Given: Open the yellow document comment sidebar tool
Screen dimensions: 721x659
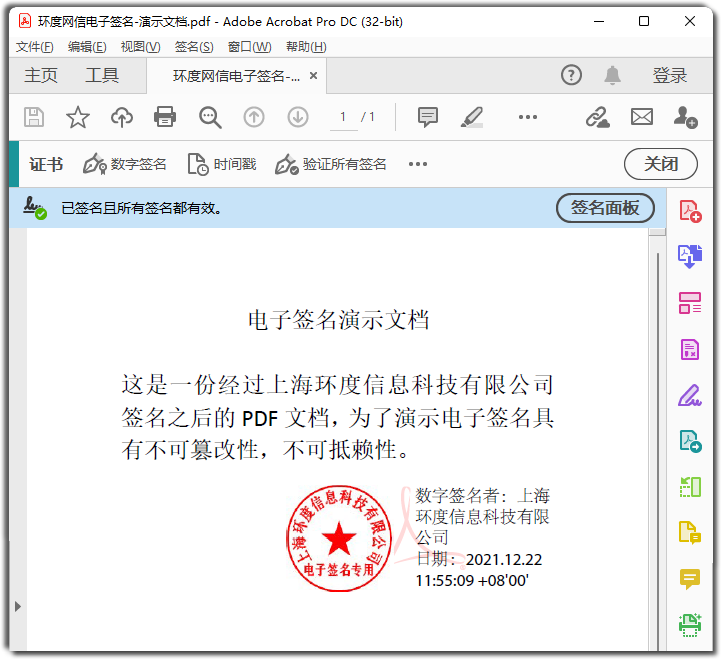Looking at the screenshot, I should pyautogui.click(x=690, y=533).
